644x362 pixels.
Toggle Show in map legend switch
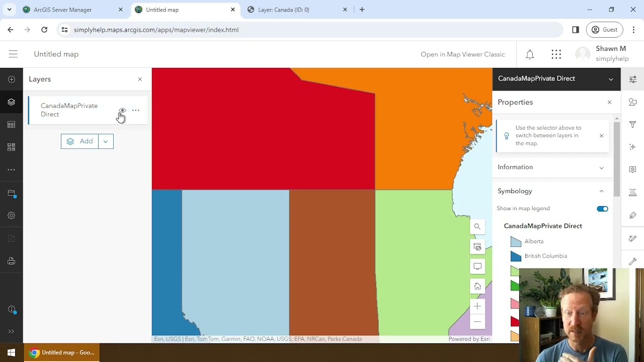coord(602,209)
